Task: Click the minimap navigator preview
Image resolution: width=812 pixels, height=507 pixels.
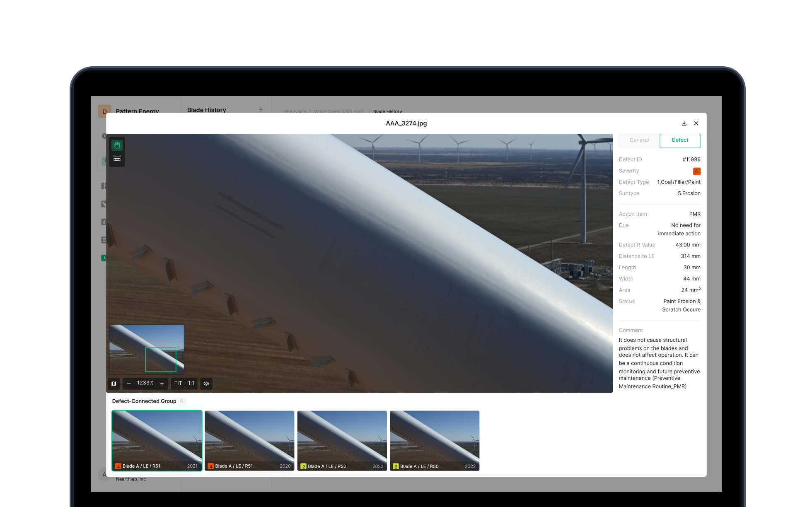Action: click(147, 349)
